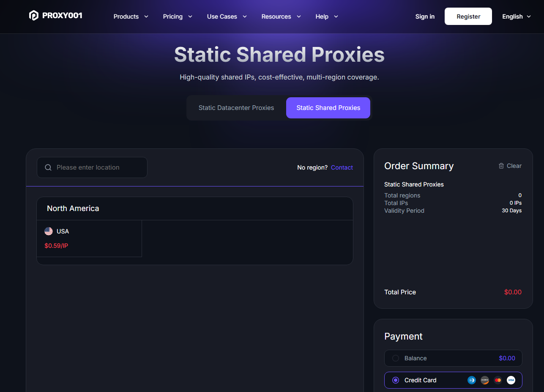Click the Contact link
The width and height of the screenshot is (544, 392).
pyautogui.click(x=342, y=167)
